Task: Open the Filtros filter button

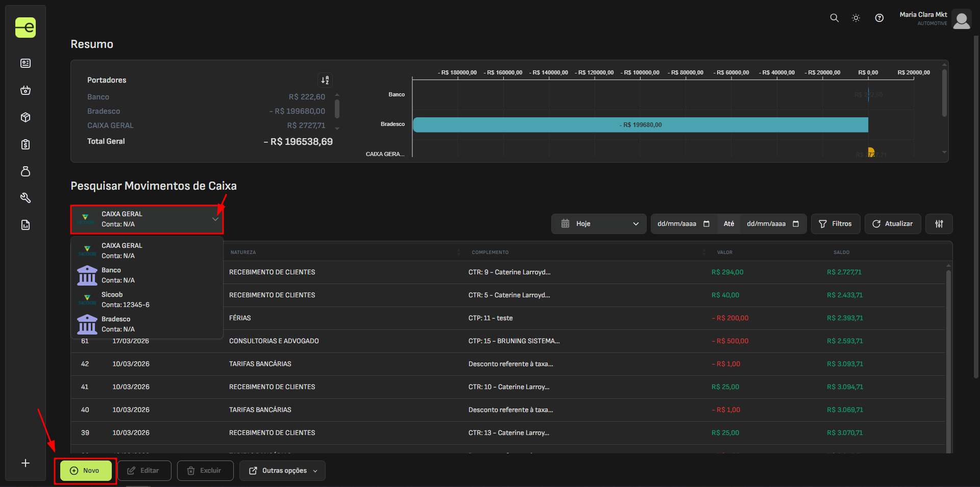Action: (835, 224)
